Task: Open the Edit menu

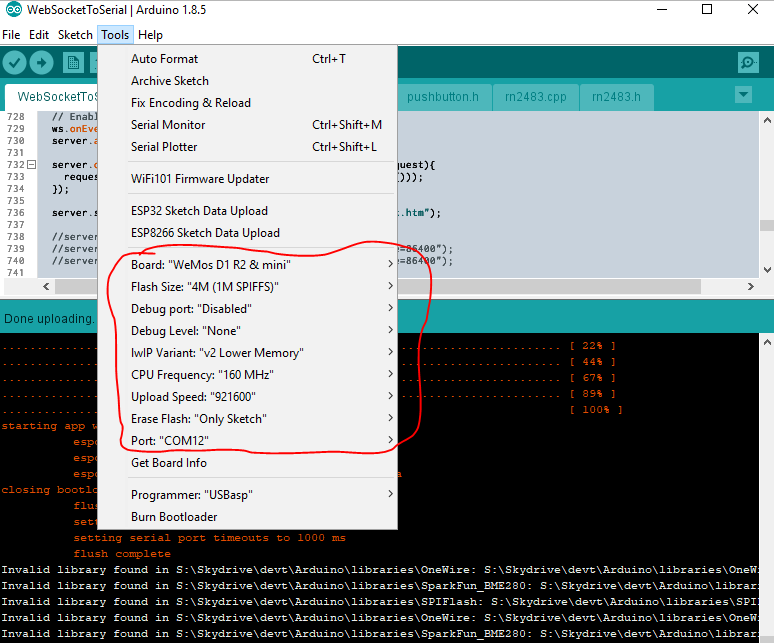Action: tap(39, 35)
